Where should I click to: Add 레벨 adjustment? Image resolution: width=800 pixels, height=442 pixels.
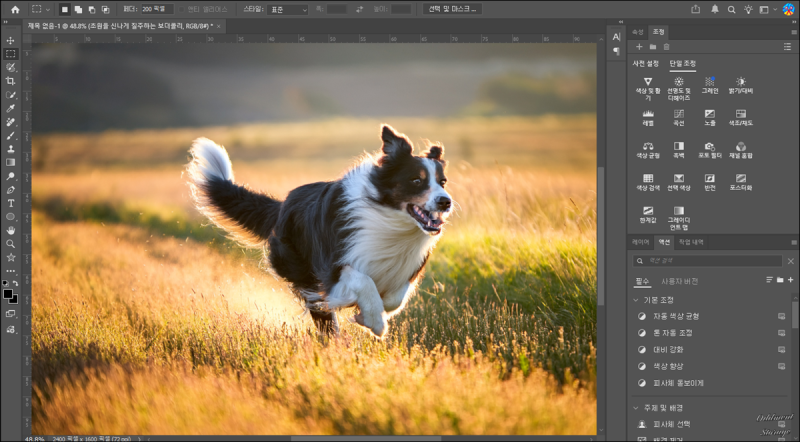click(x=648, y=117)
